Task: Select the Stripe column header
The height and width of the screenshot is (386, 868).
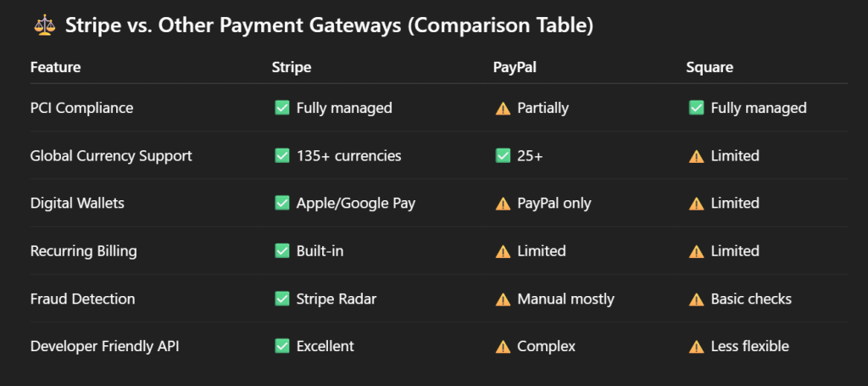Action: pyautogui.click(x=292, y=67)
